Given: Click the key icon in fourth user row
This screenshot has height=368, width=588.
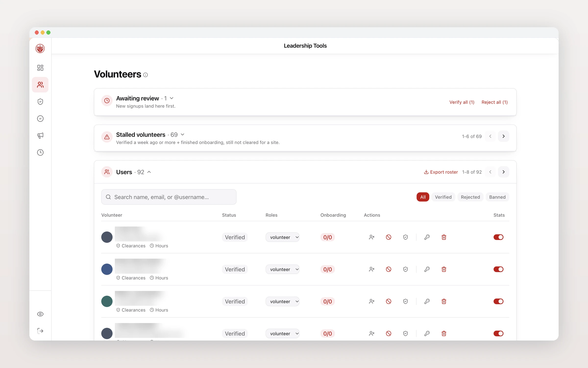Looking at the screenshot, I should pyautogui.click(x=427, y=333).
